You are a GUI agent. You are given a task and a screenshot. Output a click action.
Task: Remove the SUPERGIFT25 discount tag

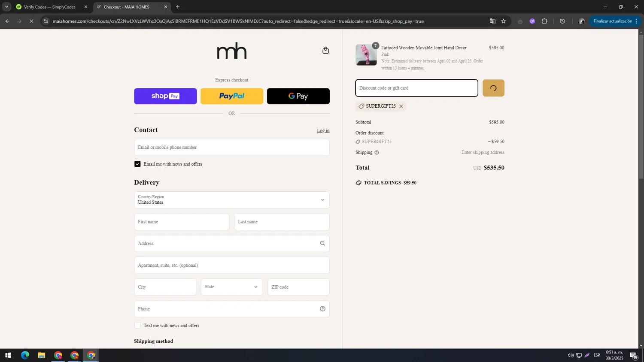[x=401, y=106]
